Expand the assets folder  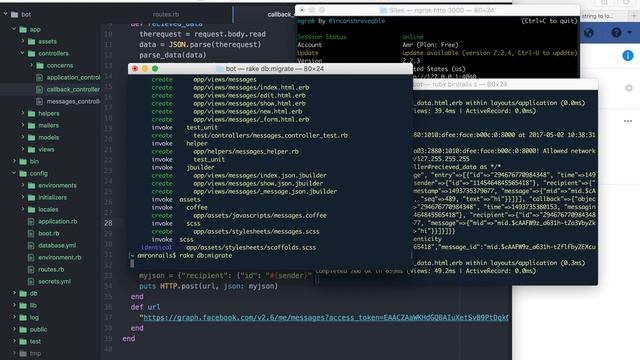[x=23, y=41]
